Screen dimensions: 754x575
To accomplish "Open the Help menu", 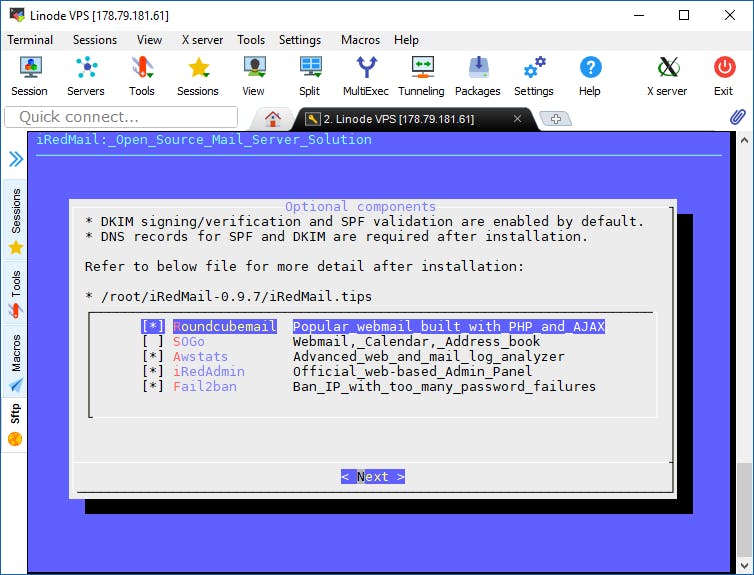I will tap(406, 40).
